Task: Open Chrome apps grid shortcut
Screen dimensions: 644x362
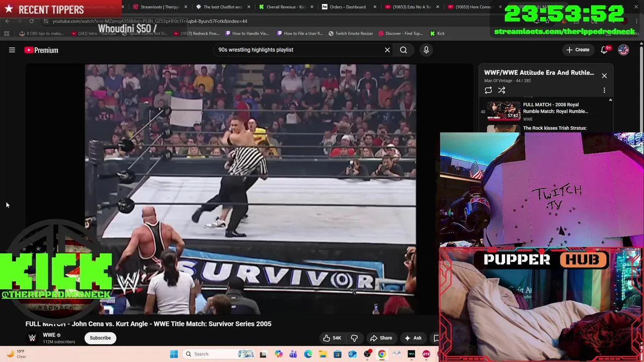Action: click(x=7, y=33)
